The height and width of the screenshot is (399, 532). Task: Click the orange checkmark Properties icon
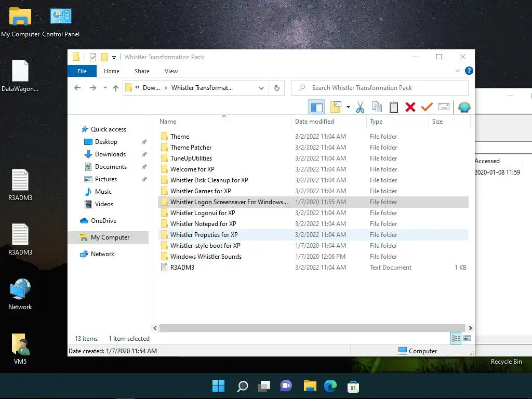(427, 107)
